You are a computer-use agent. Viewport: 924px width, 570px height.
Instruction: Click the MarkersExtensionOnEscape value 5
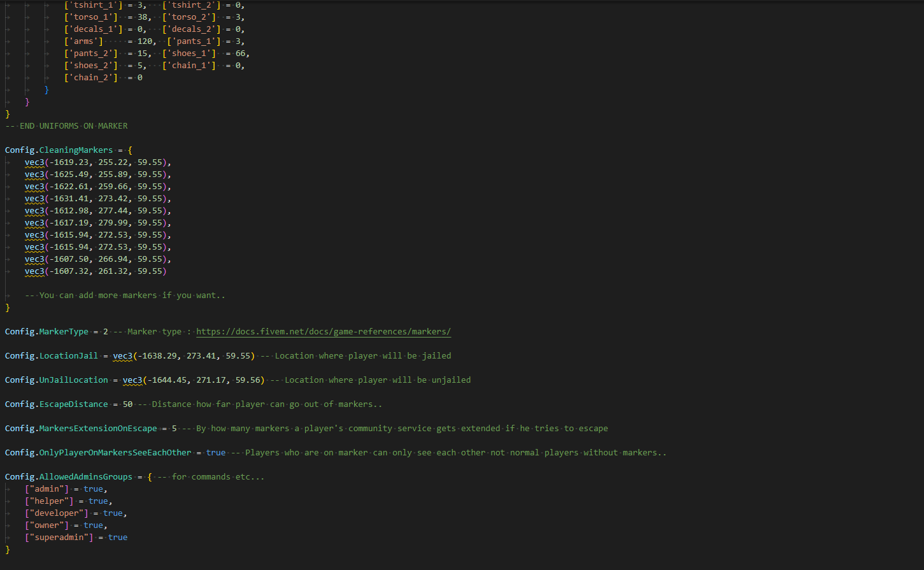tap(174, 429)
